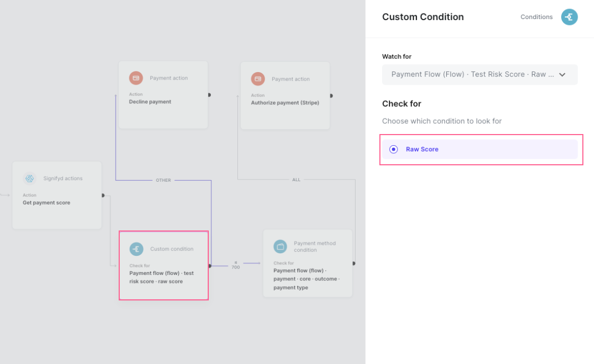Select the highlighted Custom condition node
This screenshot has height=364, width=594.
click(x=163, y=265)
